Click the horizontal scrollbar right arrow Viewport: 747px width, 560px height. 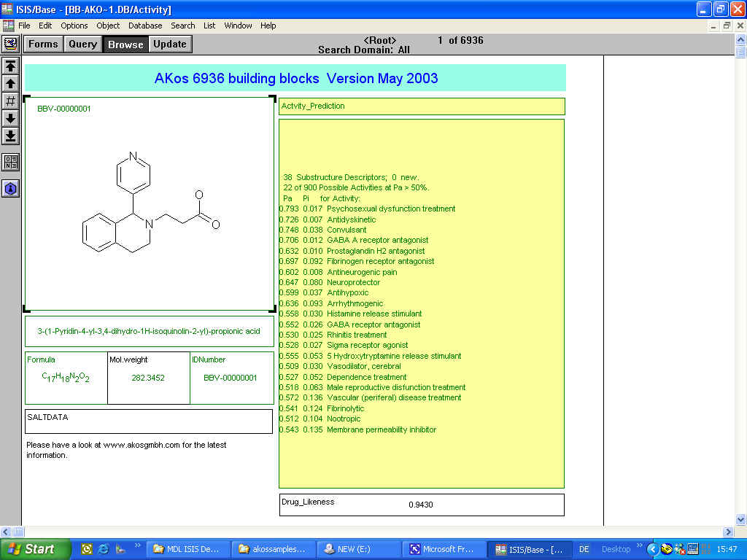(728, 532)
